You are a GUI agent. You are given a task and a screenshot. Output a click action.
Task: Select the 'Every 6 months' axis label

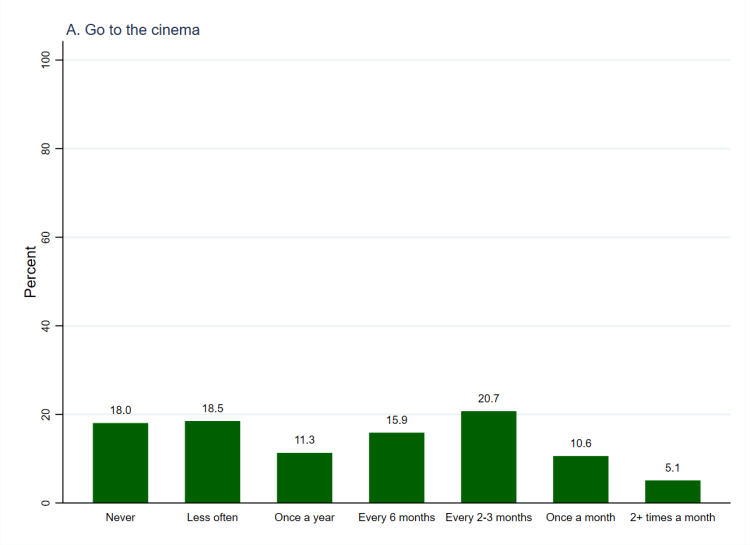pyautogui.click(x=396, y=518)
